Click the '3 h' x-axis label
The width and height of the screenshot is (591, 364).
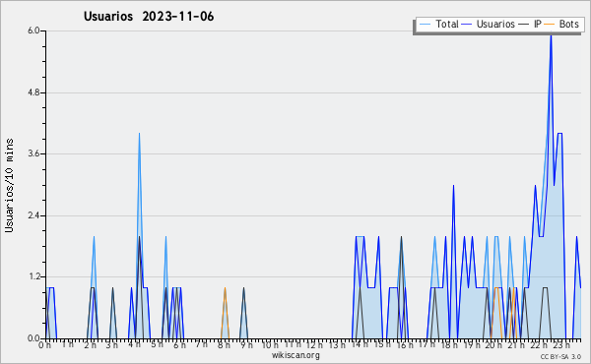(x=111, y=345)
